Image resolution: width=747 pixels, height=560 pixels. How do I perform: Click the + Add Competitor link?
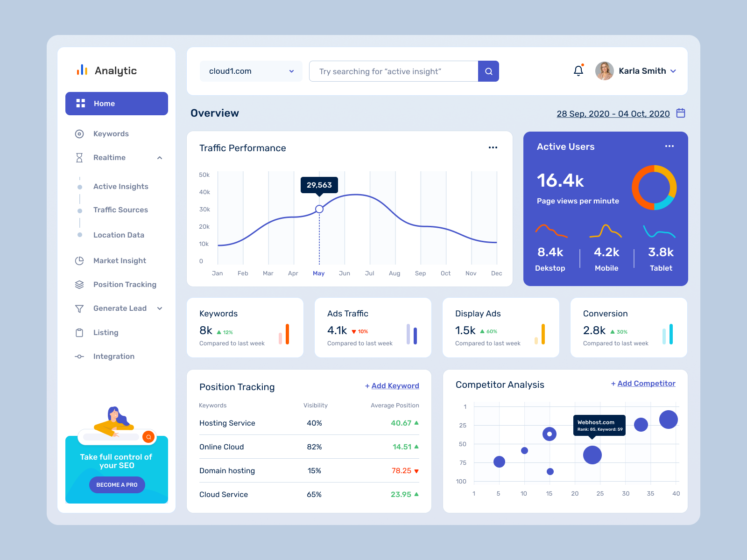pyautogui.click(x=643, y=384)
